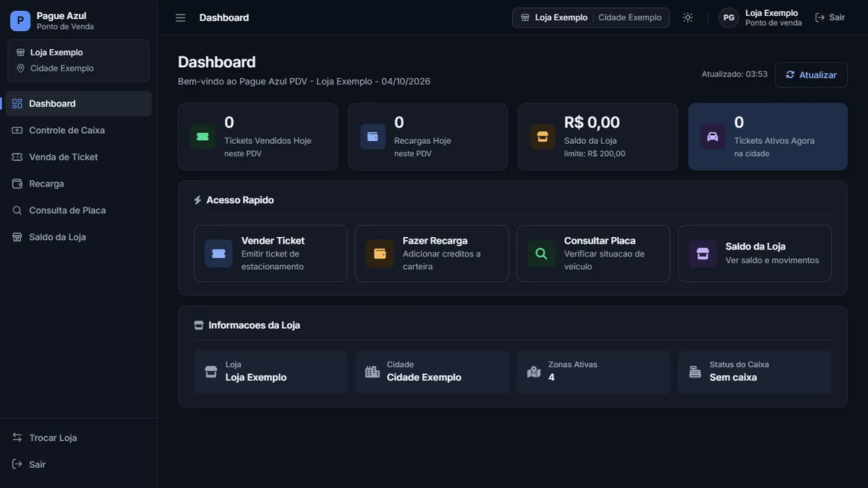This screenshot has height=488, width=868.
Task: Open Recarga in the sidebar
Action: click(x=78, y=184)
